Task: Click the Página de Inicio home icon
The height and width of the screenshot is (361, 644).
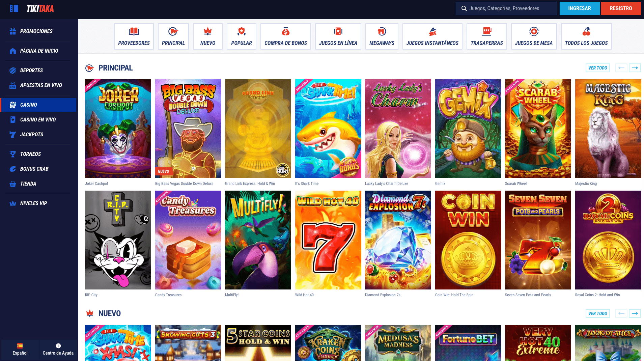Action: click(x=13, y=51)
